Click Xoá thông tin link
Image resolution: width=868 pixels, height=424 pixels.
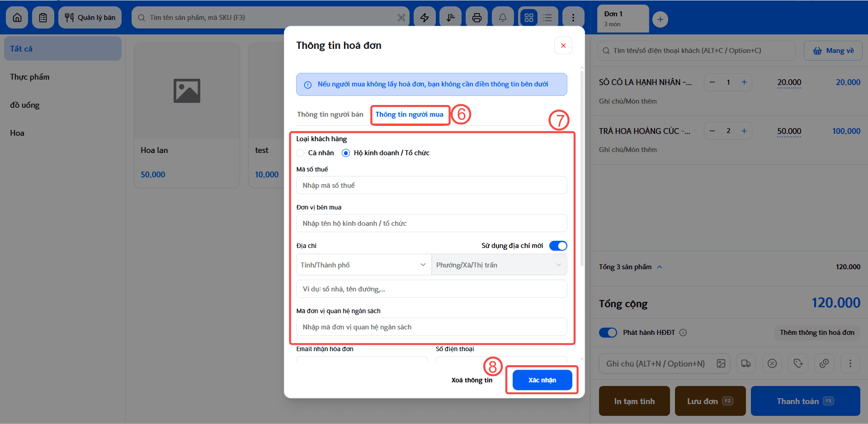472,380
